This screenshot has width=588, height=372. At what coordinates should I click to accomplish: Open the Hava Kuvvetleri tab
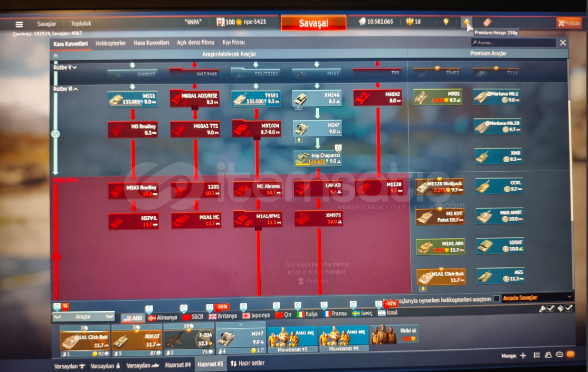click(151, 43)
